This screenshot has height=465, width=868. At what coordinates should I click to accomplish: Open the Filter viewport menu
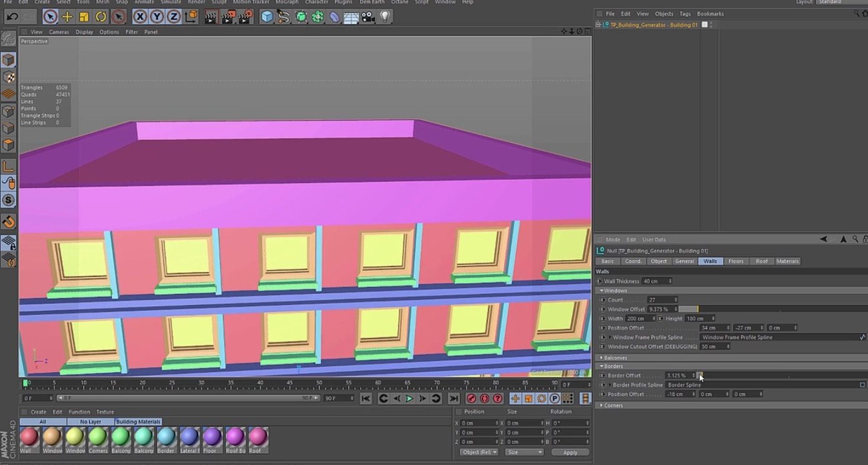pos(131,32)
